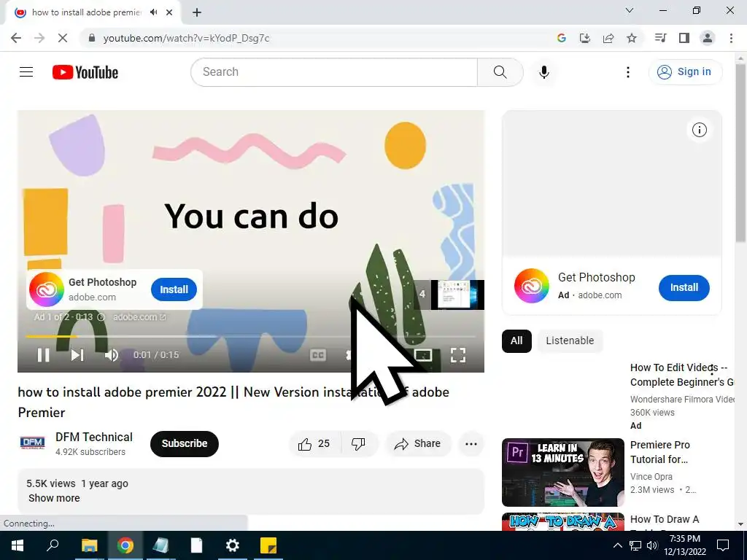Click the address bar URL
The width and height of the screenshot is (747, 560).
coord(186,38)
